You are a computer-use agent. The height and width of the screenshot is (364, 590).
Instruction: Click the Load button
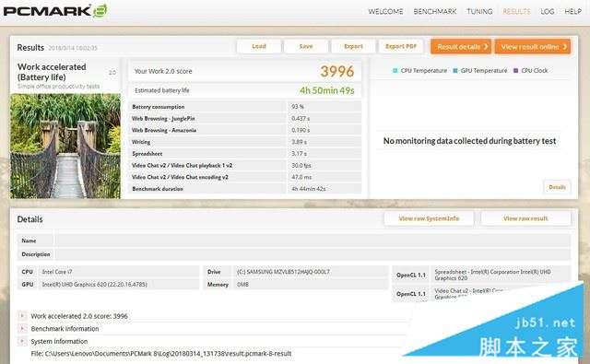pyautogui.click(x=259, y=46)
